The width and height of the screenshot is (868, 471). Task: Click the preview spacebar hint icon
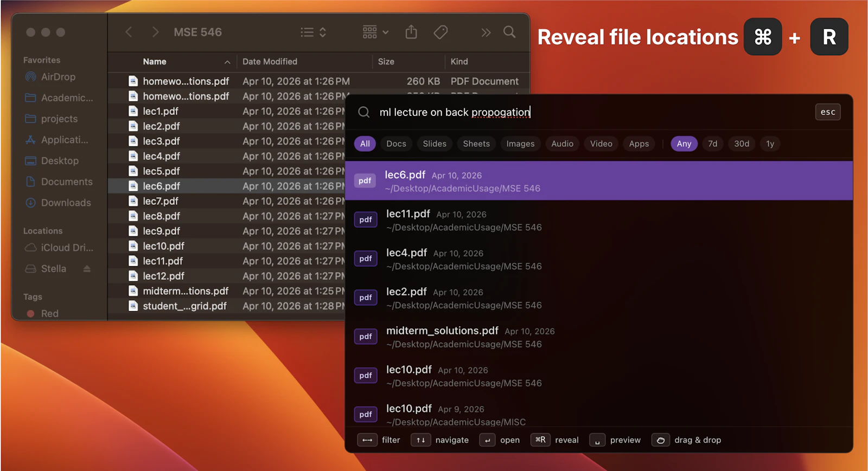(597, 440)
